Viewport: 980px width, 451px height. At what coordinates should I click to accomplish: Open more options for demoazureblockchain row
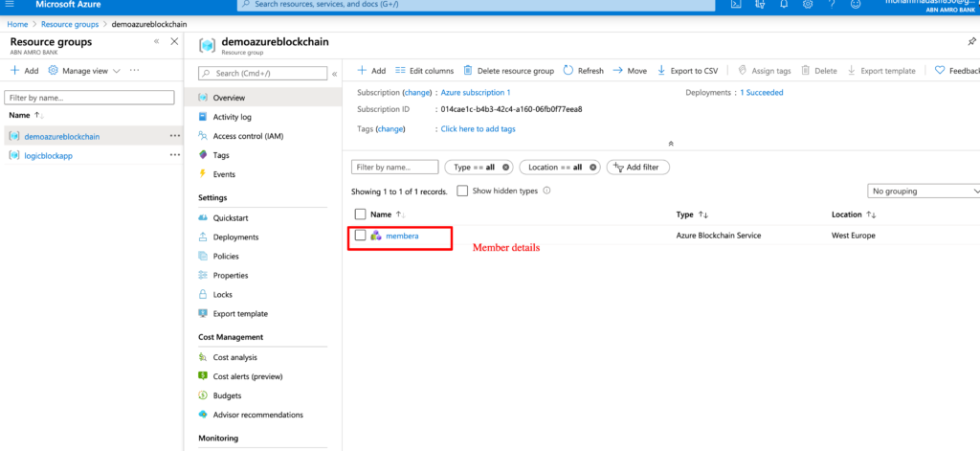[175, 136]
